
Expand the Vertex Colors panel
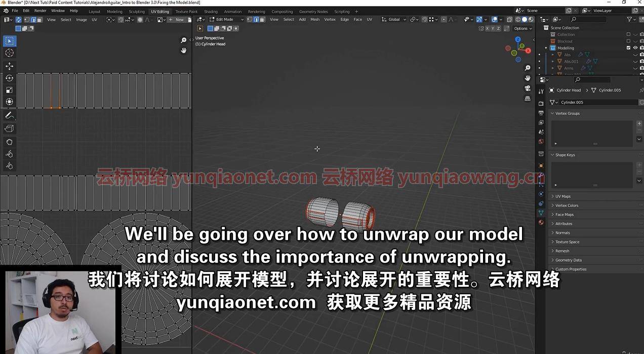point(567,205)
